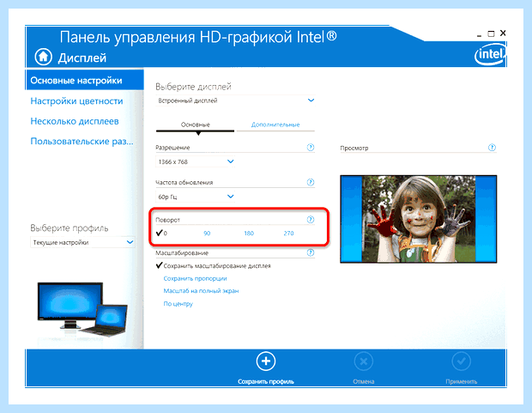Open help for Разрешение setting
The height and width of the screenshot is (413, 532).
311,148
